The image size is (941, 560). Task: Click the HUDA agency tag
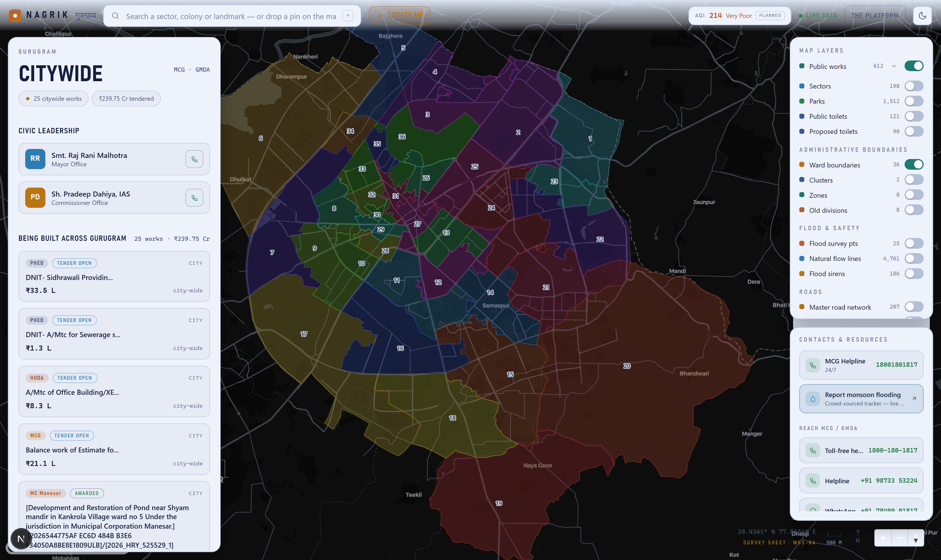click(x=37, y=378)
